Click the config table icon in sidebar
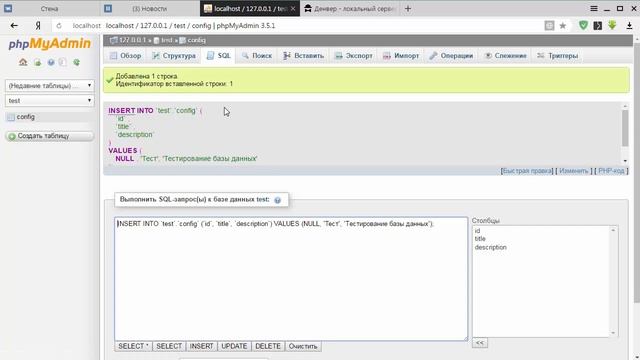 tap(11, 117)
